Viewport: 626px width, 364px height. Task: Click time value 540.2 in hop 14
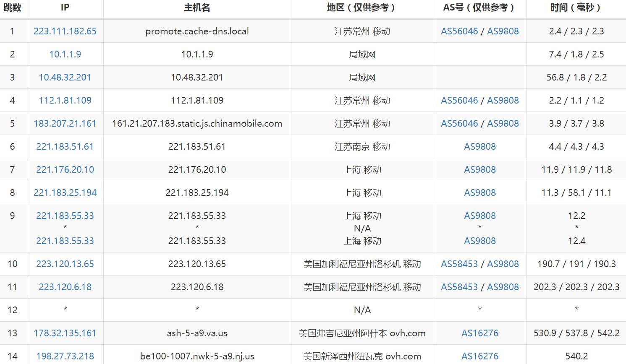coord(576,356)
